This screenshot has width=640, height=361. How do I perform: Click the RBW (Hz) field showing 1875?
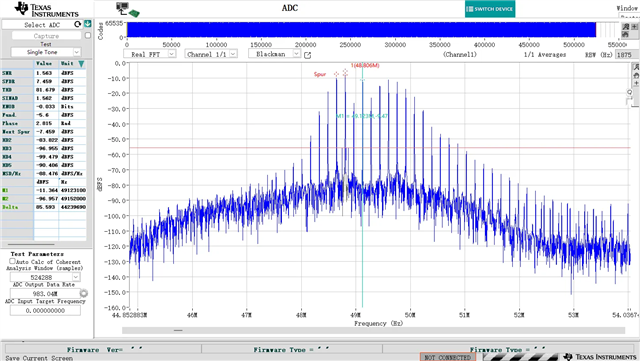626,55
